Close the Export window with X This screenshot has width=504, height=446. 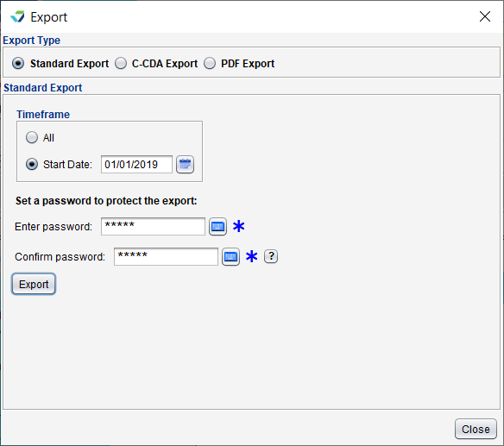coord(485,16)
